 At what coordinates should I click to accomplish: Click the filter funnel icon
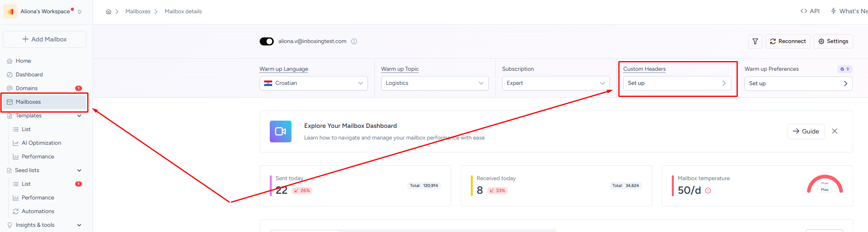[x=755, y=41]
